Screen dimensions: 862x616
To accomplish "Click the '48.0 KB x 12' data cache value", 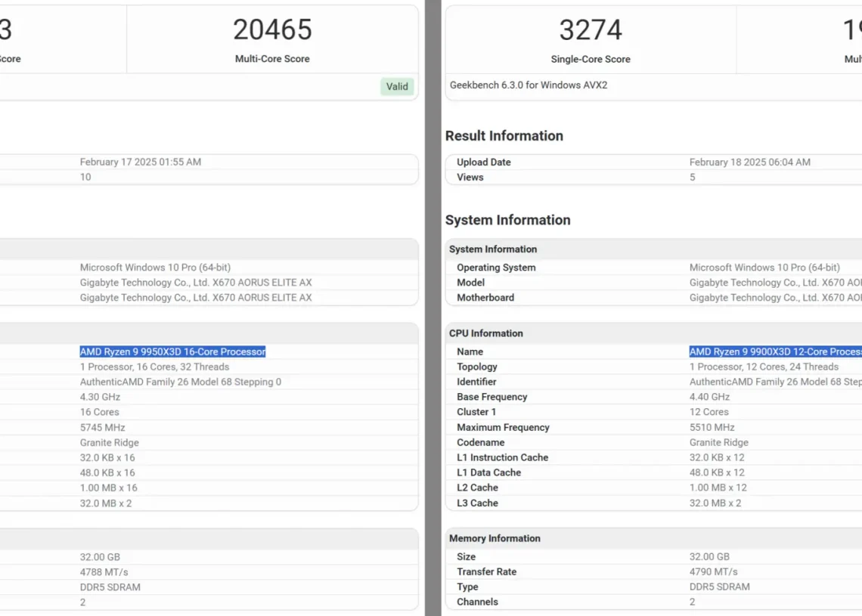I will click(717, 472).
